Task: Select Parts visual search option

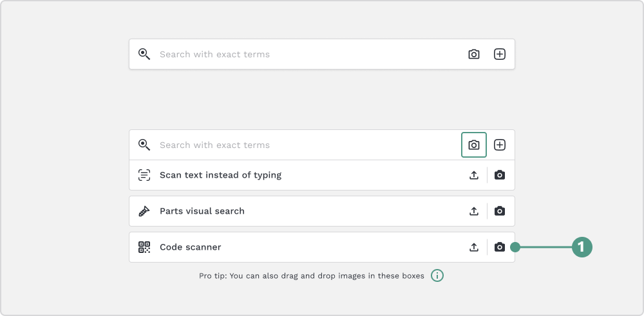Action: 321,211
